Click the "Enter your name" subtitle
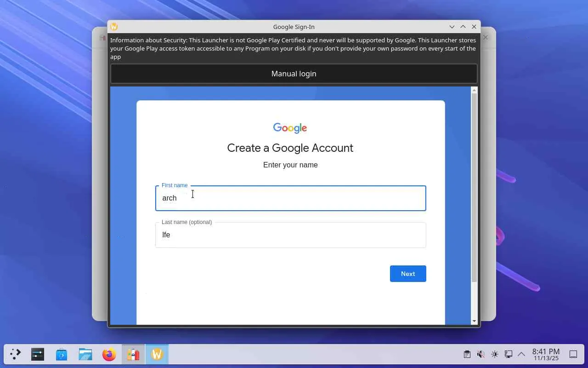The height and width of the screenshot is (368, 588). point(290,165)
